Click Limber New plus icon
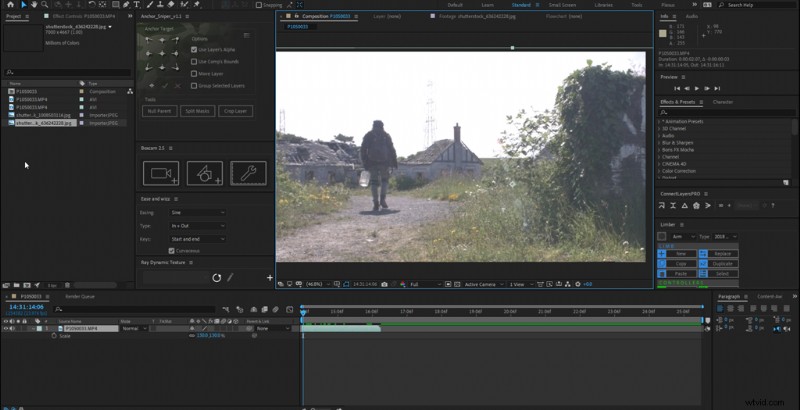This screenshot has height=410, width=800. pyautogui.click(x=662, y=253)
